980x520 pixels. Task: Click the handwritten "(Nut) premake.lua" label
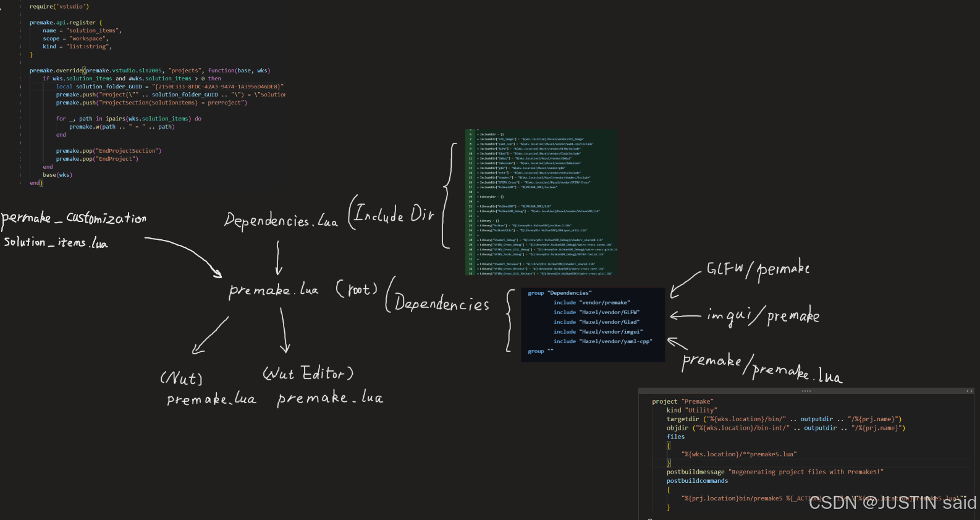[x=210, y=389]
